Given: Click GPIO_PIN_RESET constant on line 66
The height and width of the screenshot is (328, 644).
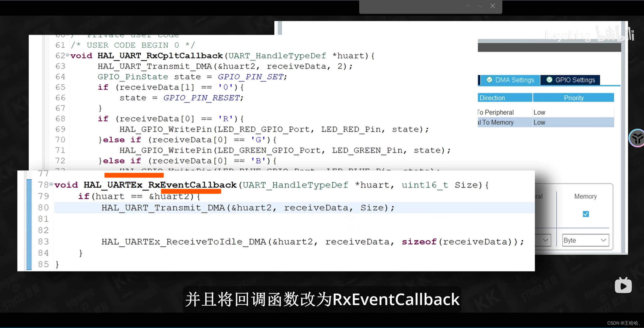Looking at the screenshot, I should pos(201,98).
